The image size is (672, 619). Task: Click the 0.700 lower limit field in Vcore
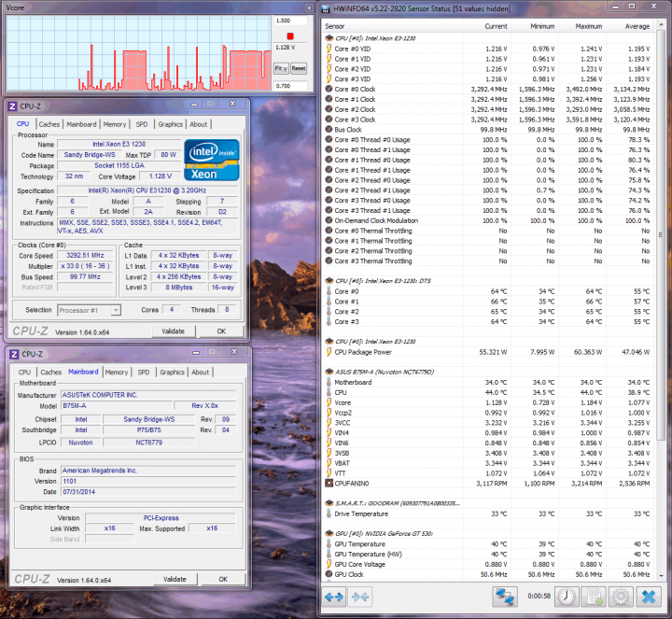290,86
